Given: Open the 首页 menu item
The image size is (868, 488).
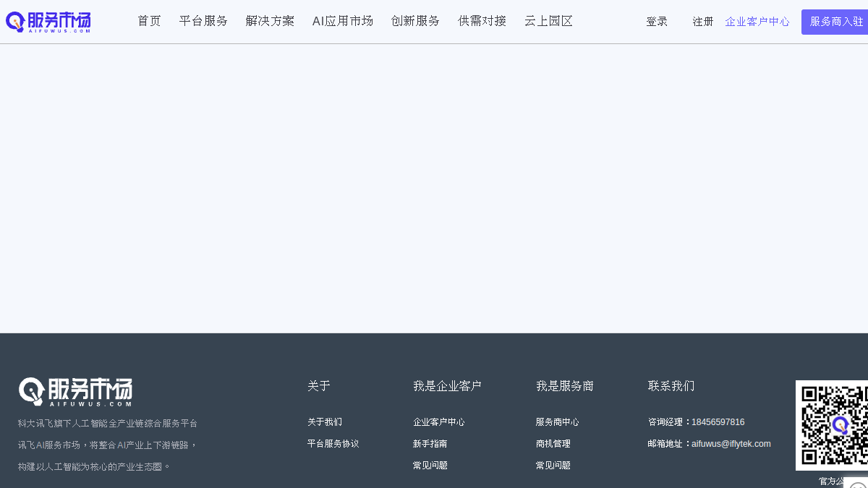Looking at the screenshot, I should [150, 21].
